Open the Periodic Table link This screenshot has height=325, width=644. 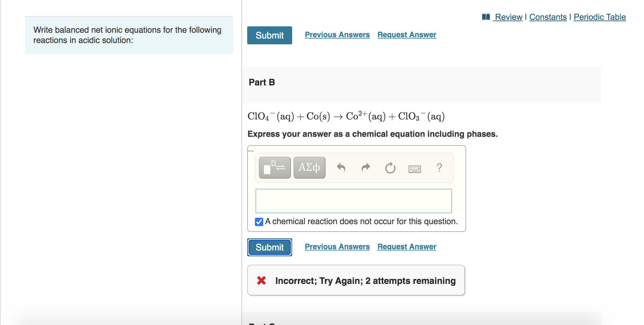(x=599, y=17)
